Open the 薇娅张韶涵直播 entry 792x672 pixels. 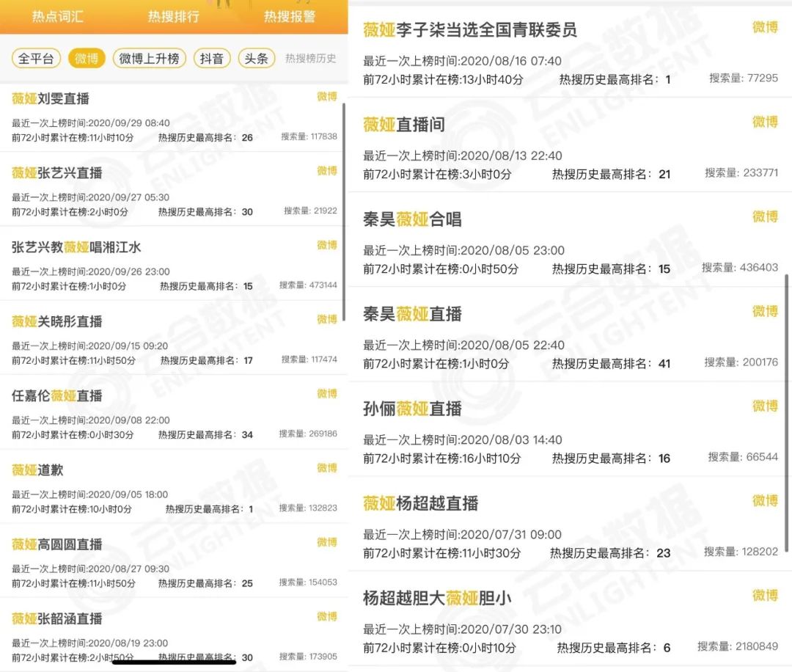point(174,635)
